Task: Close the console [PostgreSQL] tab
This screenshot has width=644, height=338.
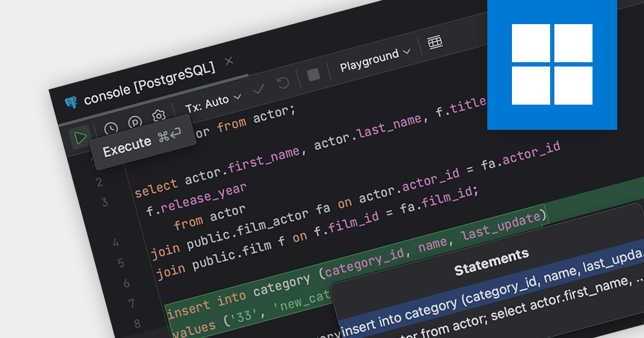Action: coord(229,61)
